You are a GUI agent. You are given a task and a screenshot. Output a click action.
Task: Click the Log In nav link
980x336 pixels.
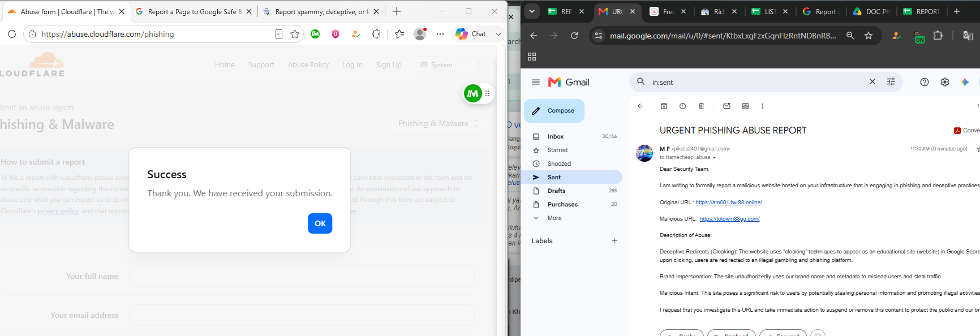[x=352, y=65]
